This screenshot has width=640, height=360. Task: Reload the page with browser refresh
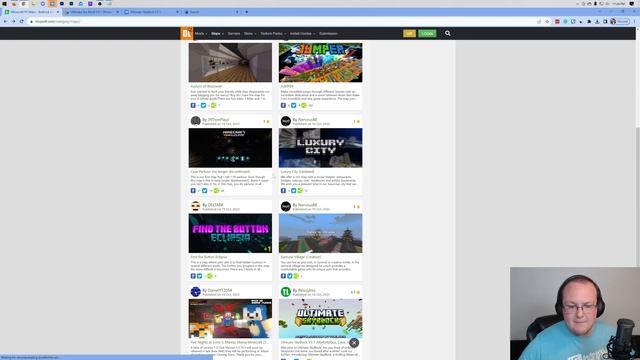(x=21, y=21)
